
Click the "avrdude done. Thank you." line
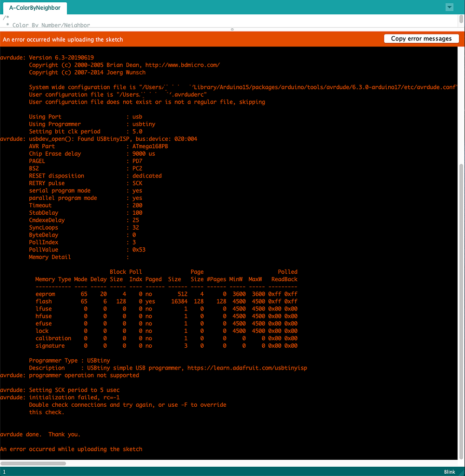coord(40,434)
